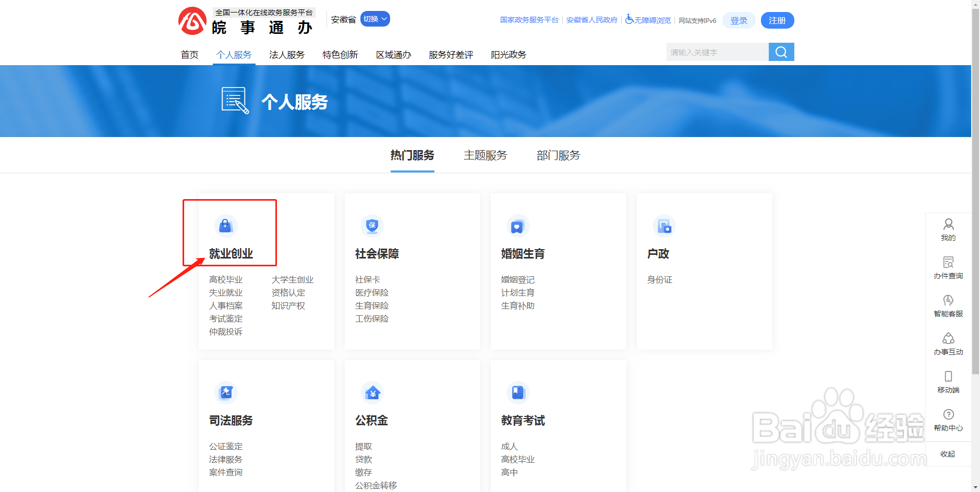980x492 pixels.
Task: Open 生育保险 link
Action: pos(372,306)
